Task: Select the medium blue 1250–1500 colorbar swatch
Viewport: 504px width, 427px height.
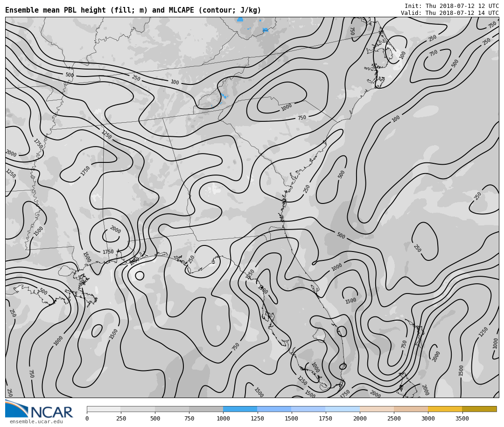Action: 274,409
